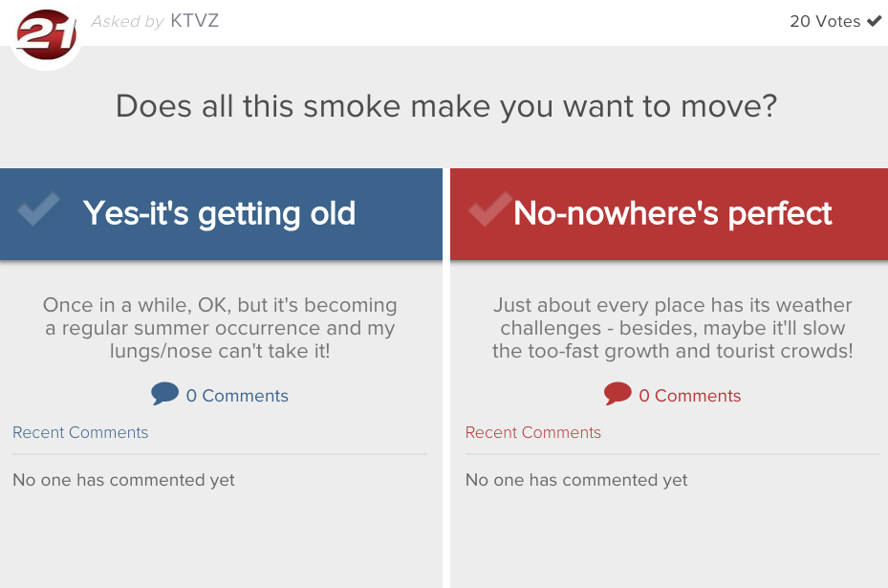Select the red "Recent Comments" heading
Image resolution: width=888 pixels, height=588 pixels.
(533, 432)
